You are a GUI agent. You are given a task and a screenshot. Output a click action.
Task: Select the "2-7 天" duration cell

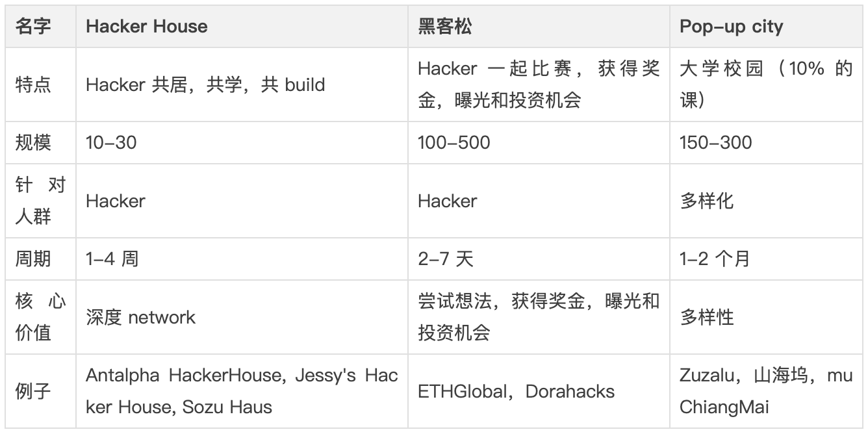coord(446,259)
